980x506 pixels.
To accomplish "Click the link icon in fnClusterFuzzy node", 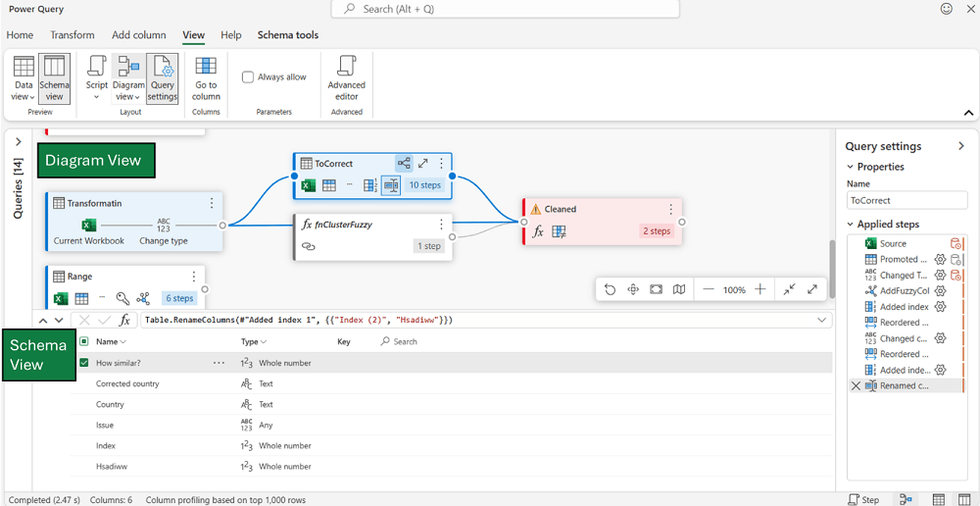I will (x=308, y=246).
